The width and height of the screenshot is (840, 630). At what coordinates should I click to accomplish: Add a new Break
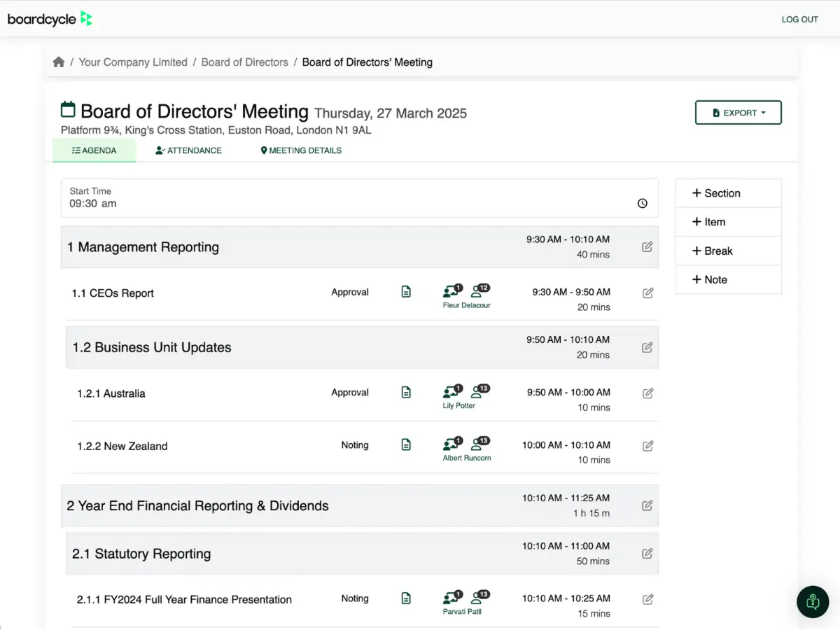[x=728, y=251]
